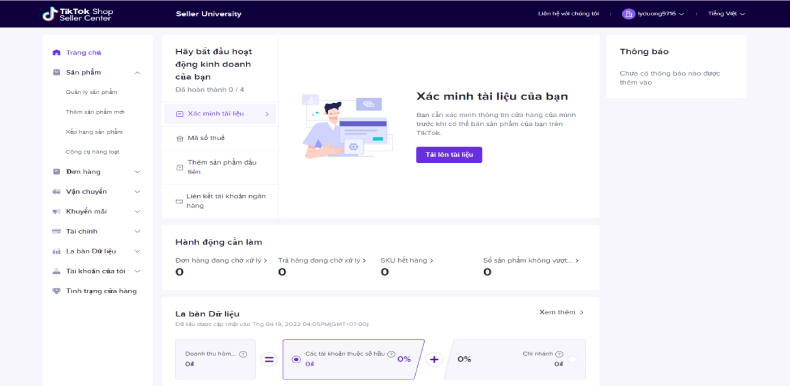The height and width of the screenshot is (386, 790).
Task: Click the Tải lên tài liệu button
Action: click(449, 155)
